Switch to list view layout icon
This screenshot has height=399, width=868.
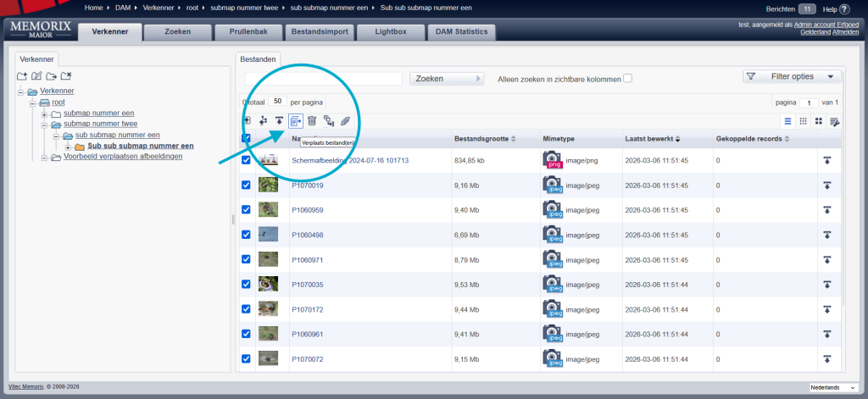(x=787, y=121)
